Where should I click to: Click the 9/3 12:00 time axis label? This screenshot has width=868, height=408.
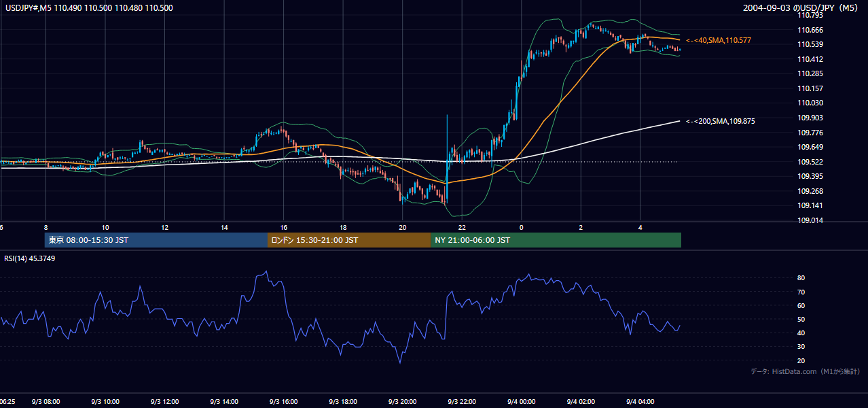point(165,402)
